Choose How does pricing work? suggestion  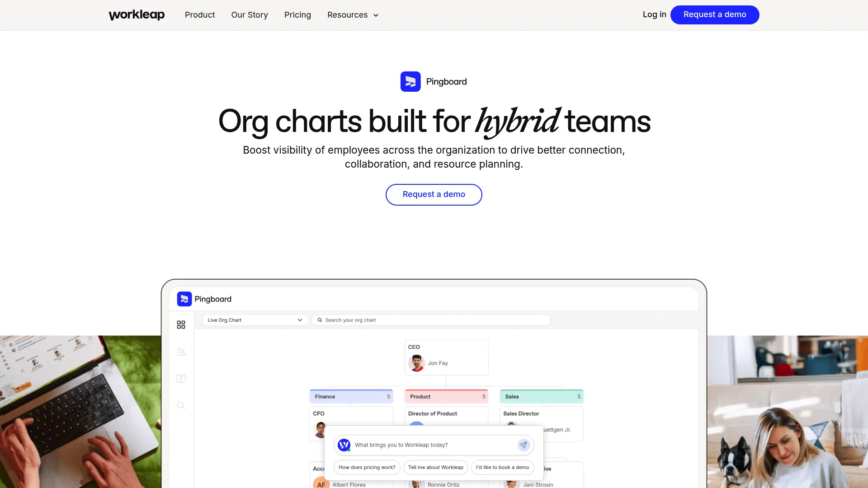point(367,467)
